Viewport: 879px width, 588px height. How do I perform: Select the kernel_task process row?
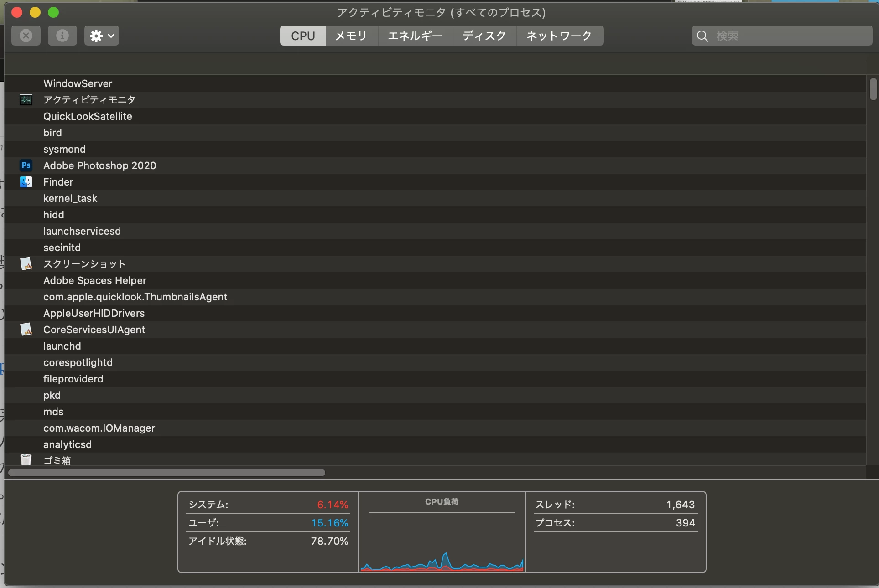click(x=70, y=198)
